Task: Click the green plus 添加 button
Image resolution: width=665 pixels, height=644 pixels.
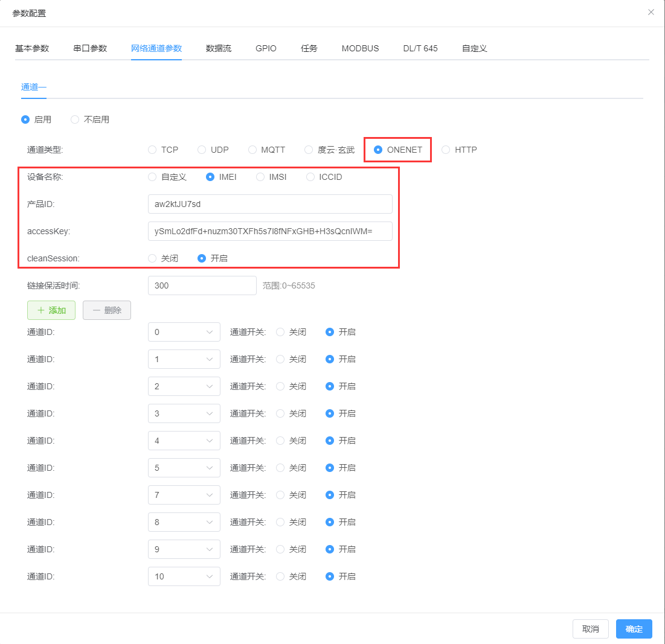Action: pyautogui.click(x=51, y=310)
